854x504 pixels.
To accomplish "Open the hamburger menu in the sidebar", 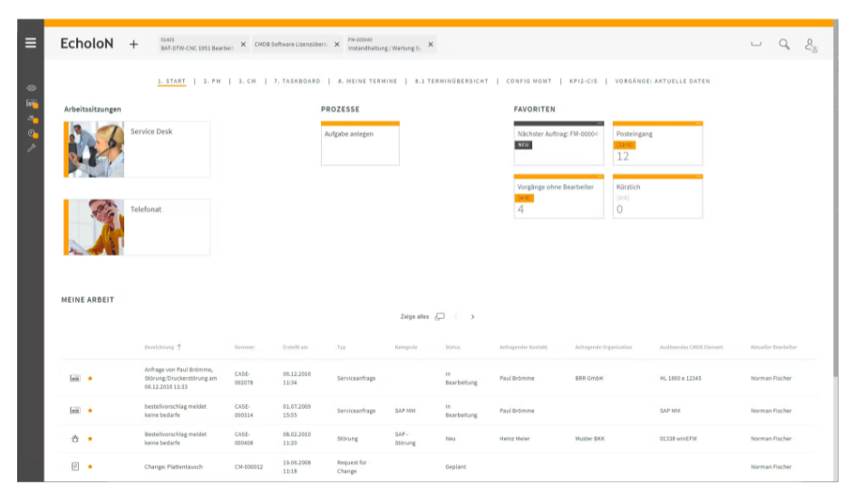I will click(31, 43).
